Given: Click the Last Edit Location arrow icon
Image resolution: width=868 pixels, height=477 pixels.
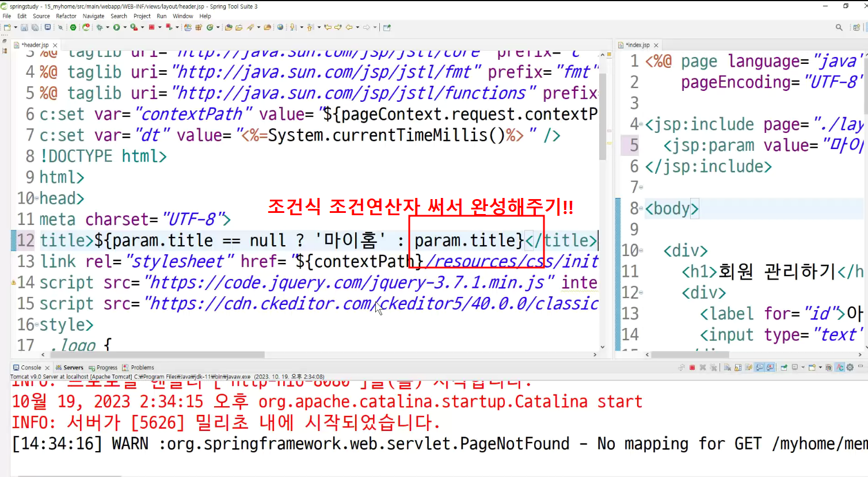Looking at the screenshot, I should tap(327, 27).
